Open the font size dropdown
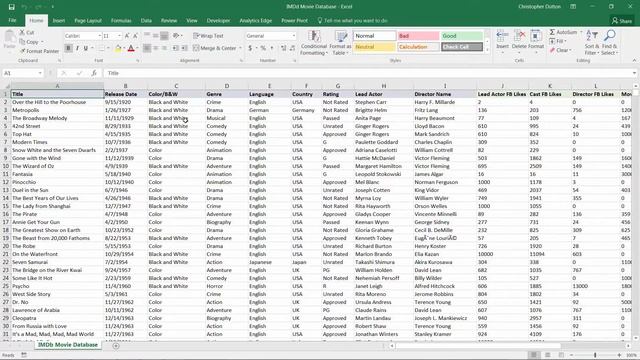Viewport: 640px width, 360px height. coord(119,36)
